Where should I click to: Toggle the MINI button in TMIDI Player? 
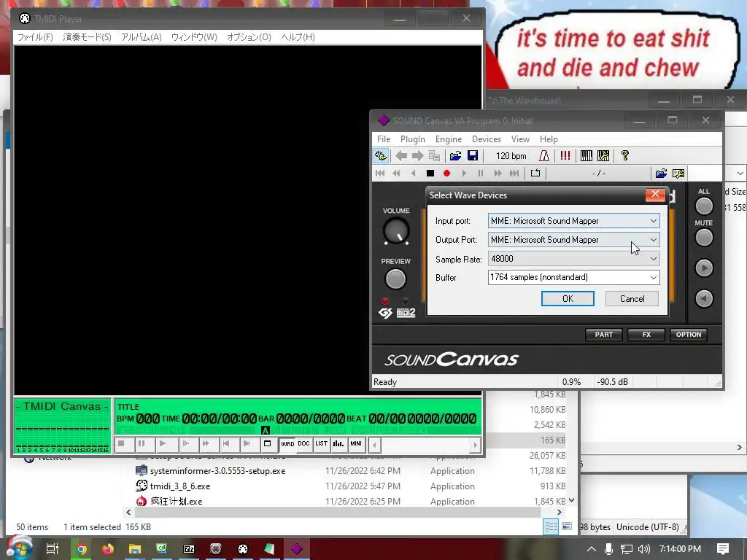(356, 444)
